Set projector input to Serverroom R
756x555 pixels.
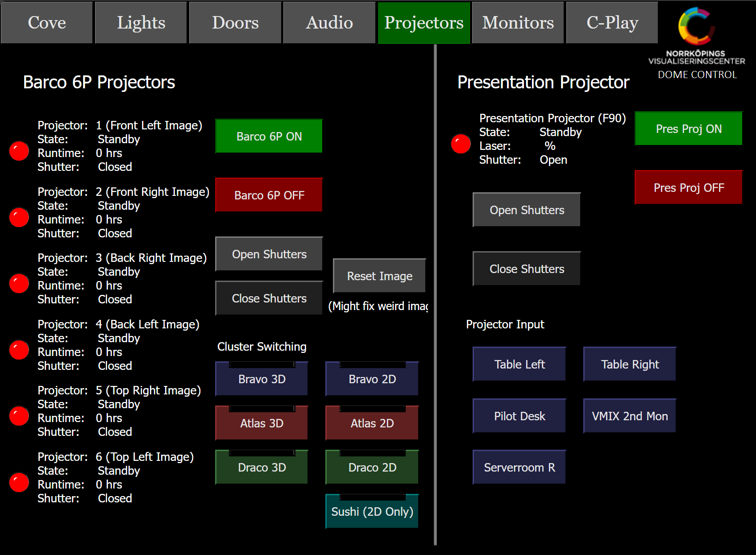click(x=519, y=467)
